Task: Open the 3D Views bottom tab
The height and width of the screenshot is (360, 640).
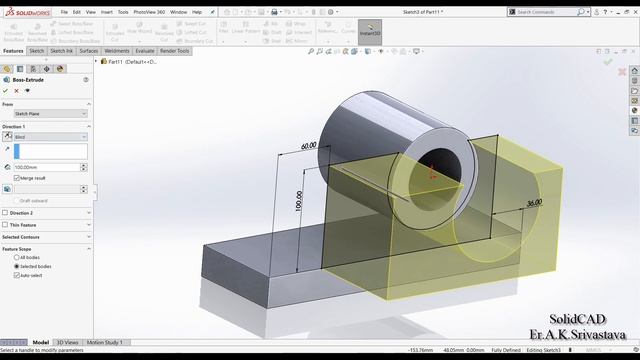Action: (67, 342)
